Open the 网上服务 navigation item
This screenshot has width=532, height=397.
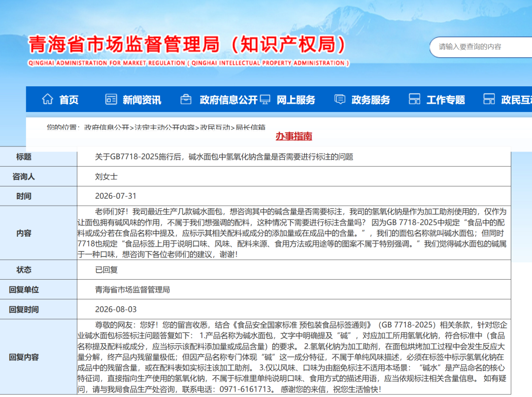(296, 100)
